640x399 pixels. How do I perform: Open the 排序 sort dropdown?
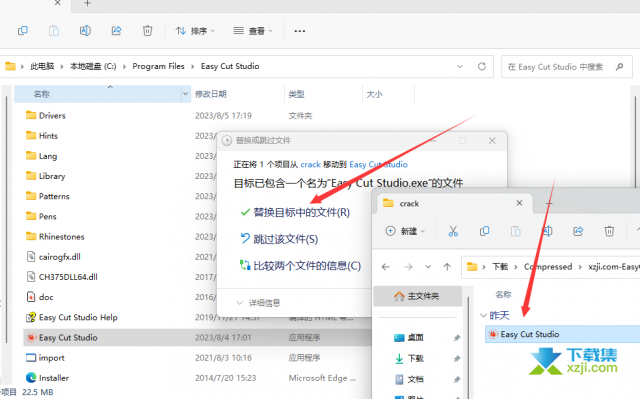[x=195, y=31]
